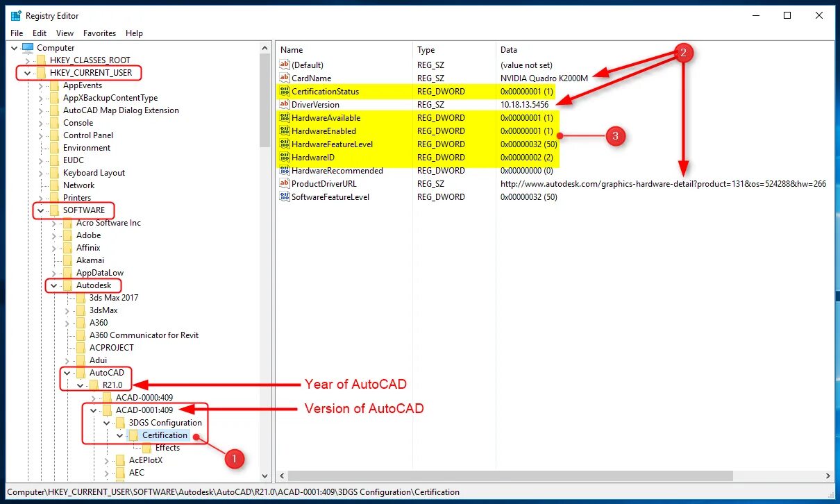Collapse the Autodesk key chevron
Screen dimensions: 840x504
coord(53,285)
